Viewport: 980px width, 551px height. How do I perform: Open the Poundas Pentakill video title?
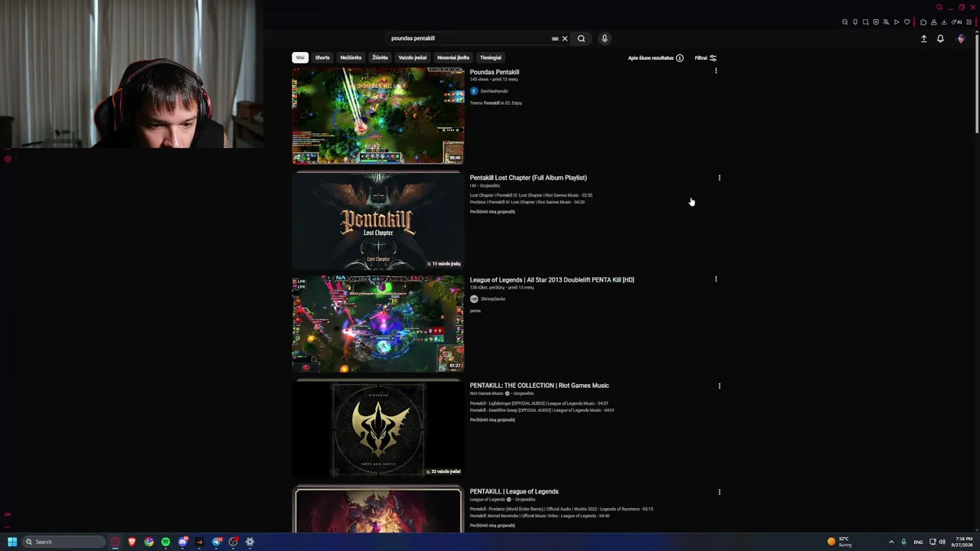pyautogui.click(x=495, y=72)
